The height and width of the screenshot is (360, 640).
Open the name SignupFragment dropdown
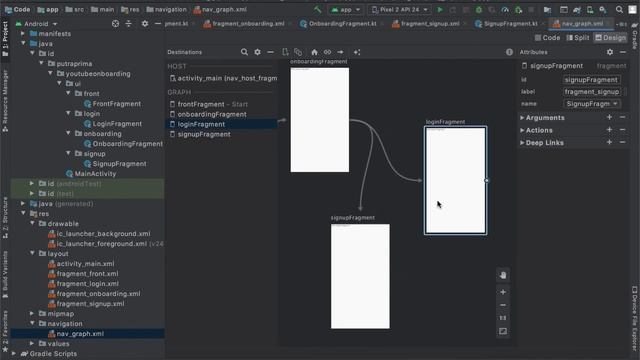591,104
